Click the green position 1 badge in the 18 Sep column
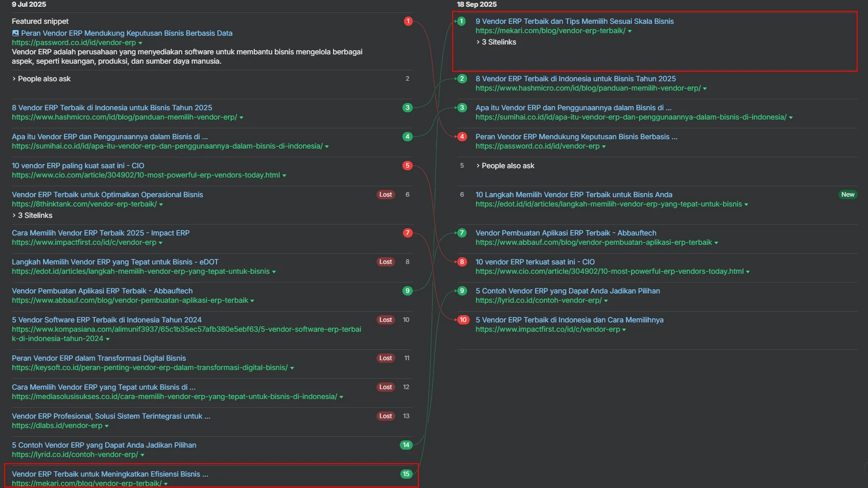The height and width of the screenshot is (488, 868). tap(462, 21)
